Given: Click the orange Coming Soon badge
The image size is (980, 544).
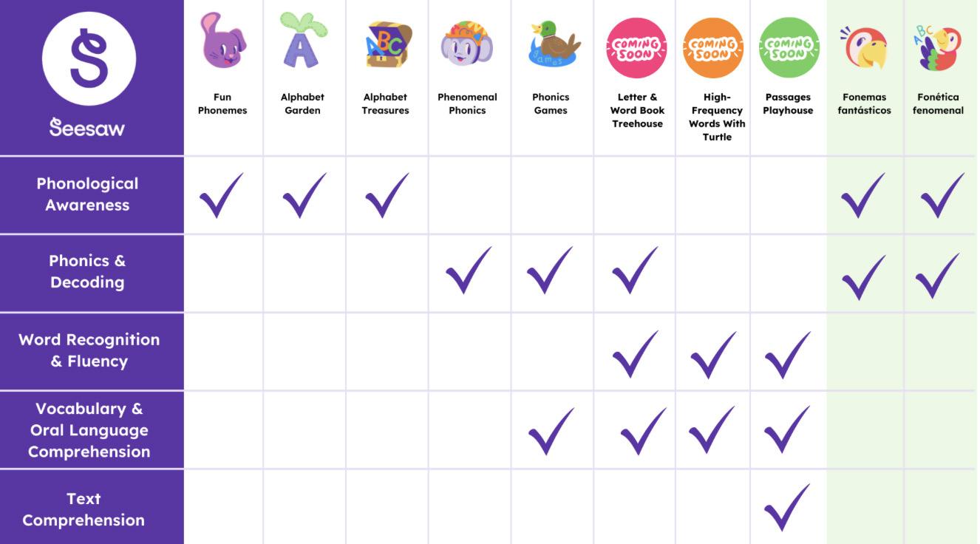Looking at the screenshot, I should (x=713, y=48).
